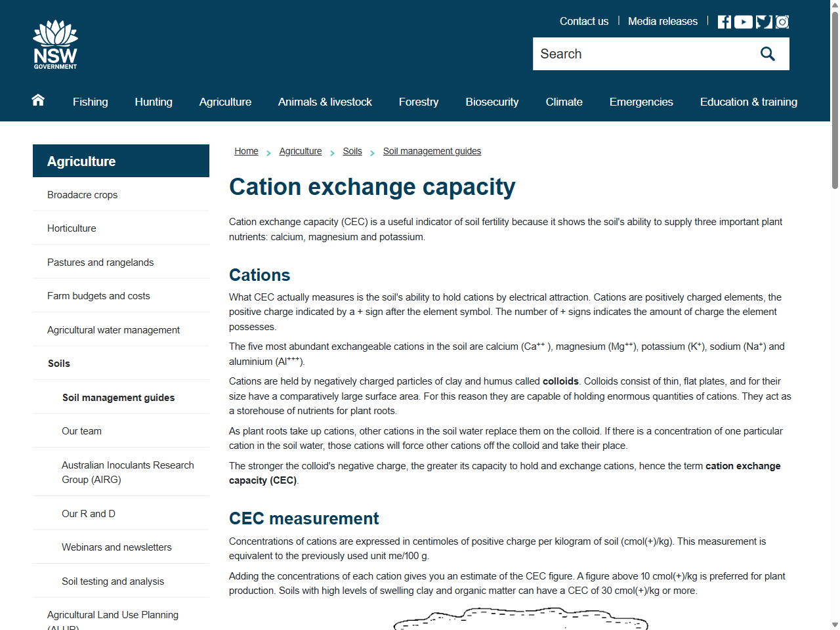The height and width of the screenshot is (630, 840).
Task: Open the Biosecurity navigation menu
Action: [492, 102]
